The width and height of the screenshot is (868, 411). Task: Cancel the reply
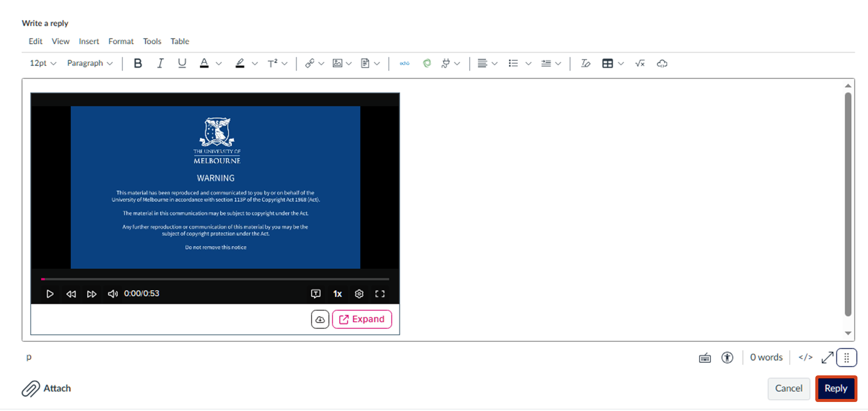[789, 388]
